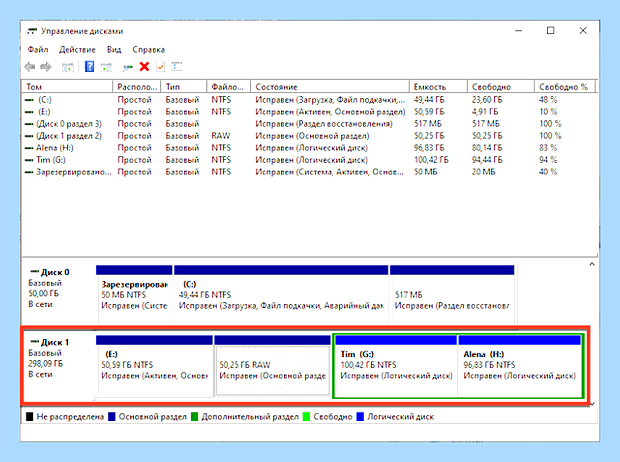The height and width of the screenshot is (462, 620).
Task: Sort by the Свободно column header
Action: [x=501, y=87]
